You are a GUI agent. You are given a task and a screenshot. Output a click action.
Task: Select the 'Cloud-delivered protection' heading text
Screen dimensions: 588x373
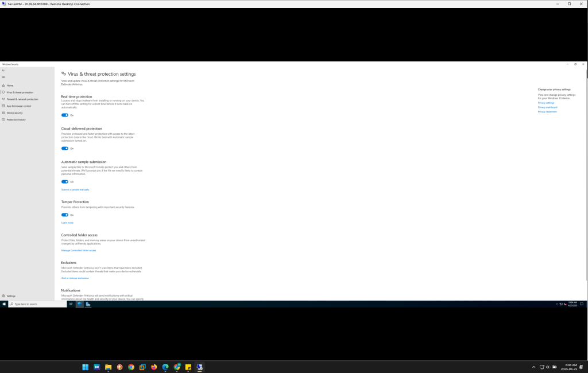(82, 129)
